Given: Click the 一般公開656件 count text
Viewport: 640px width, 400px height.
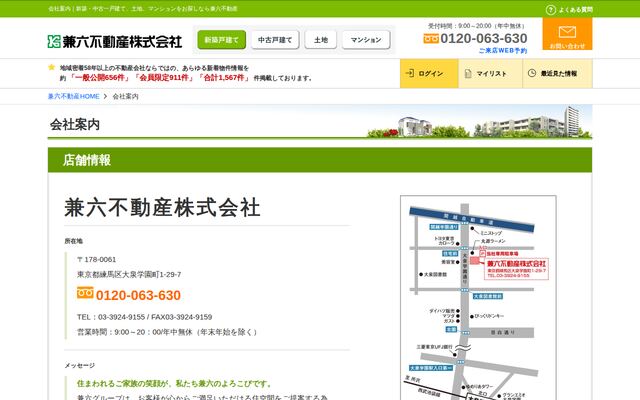Looking at the screenshot, I should [100, 78].
